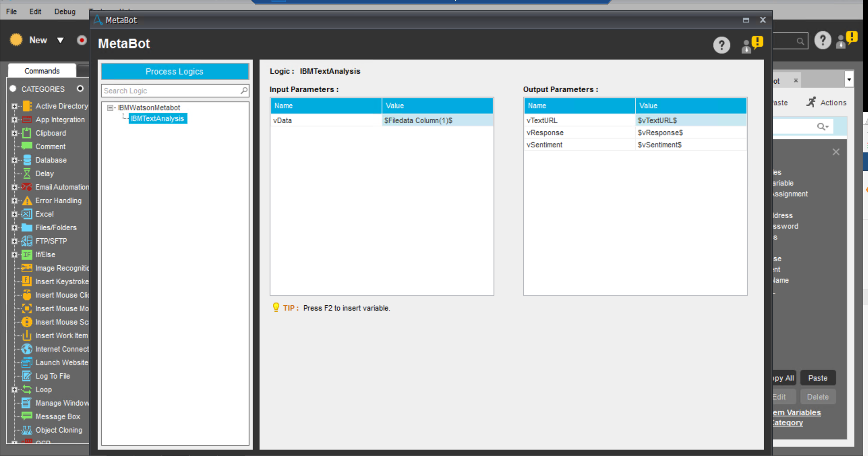Viewport: 868px width, 456px height.
Task: Click the Database command icon
Action: [27, 160]
